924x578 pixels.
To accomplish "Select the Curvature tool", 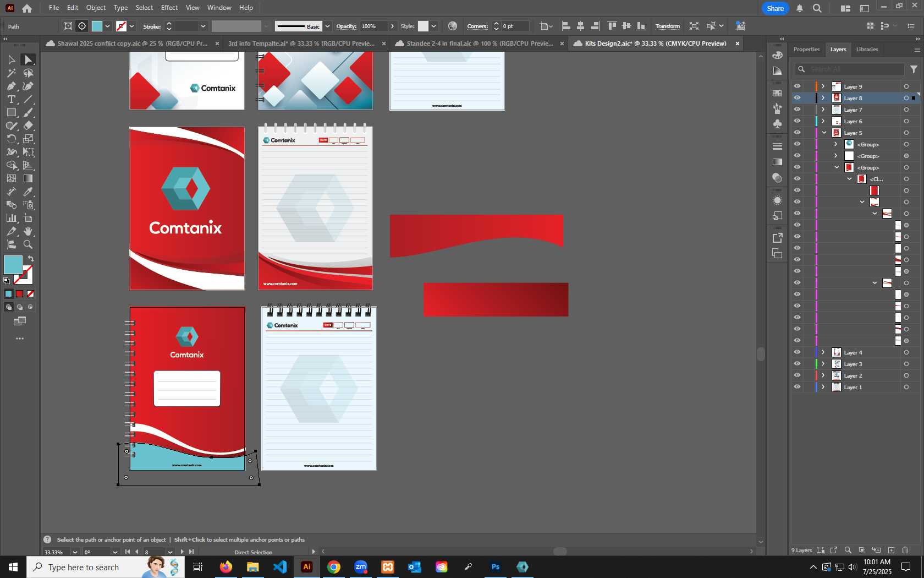I will click(x=28, y=86).
